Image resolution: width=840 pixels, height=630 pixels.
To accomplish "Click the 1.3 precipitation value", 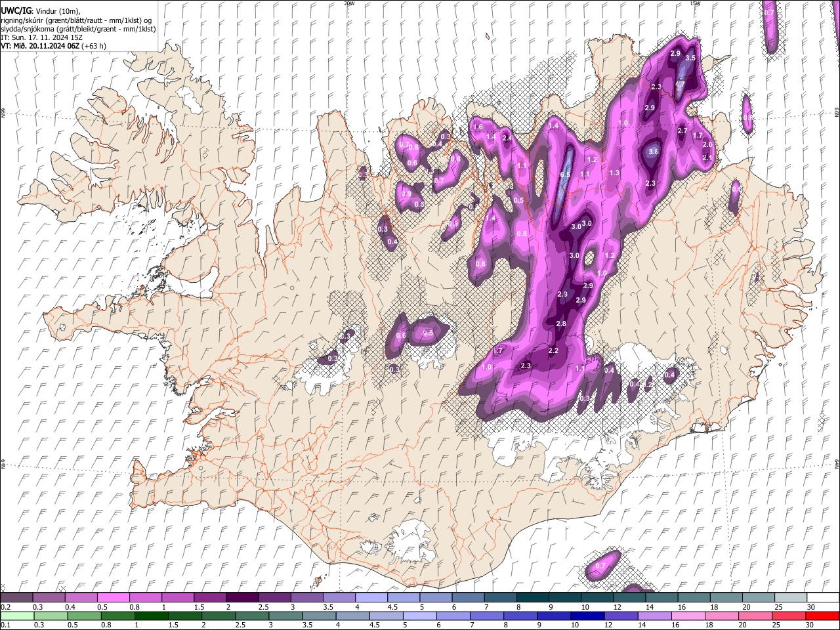I will pyautogui.click(x=614, y=173).
